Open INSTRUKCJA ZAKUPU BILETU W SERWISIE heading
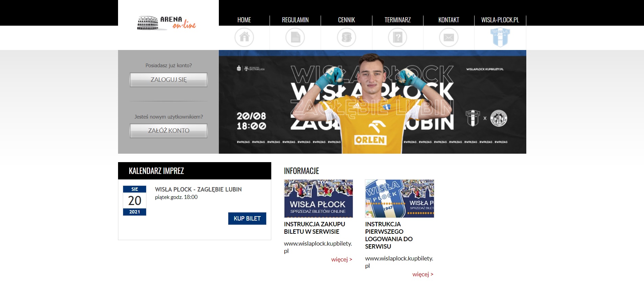This screenshot has height=304, width=644. point(315,228)
